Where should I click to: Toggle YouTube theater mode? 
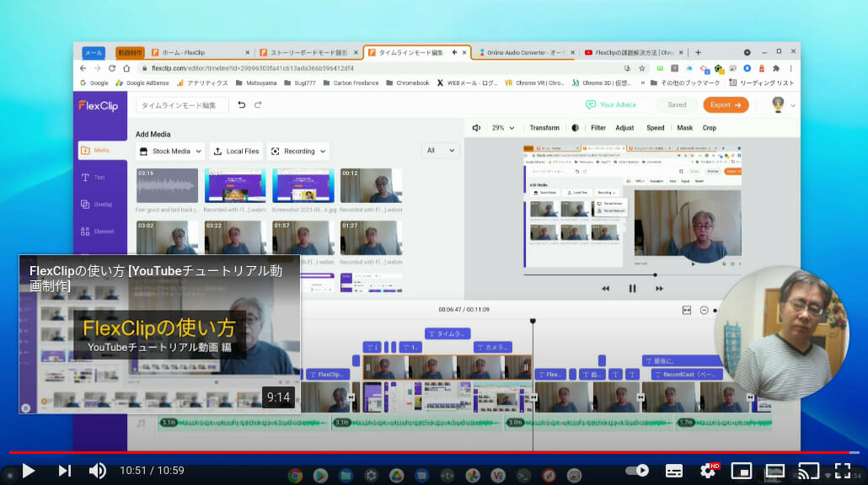tap(775, 471)
